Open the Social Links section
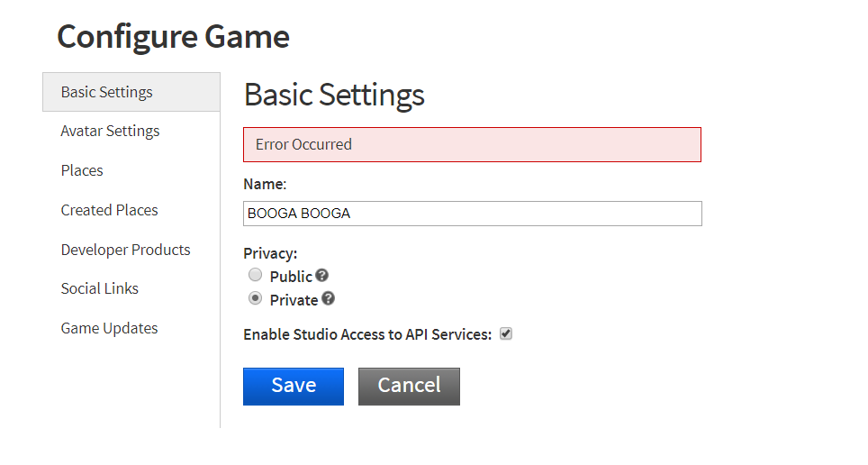 100,288
